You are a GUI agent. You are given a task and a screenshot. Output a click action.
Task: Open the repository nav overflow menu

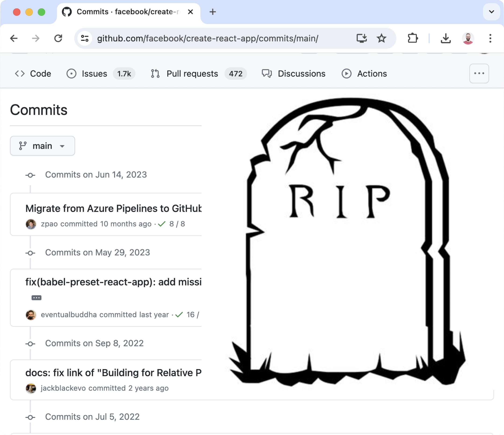479,73
